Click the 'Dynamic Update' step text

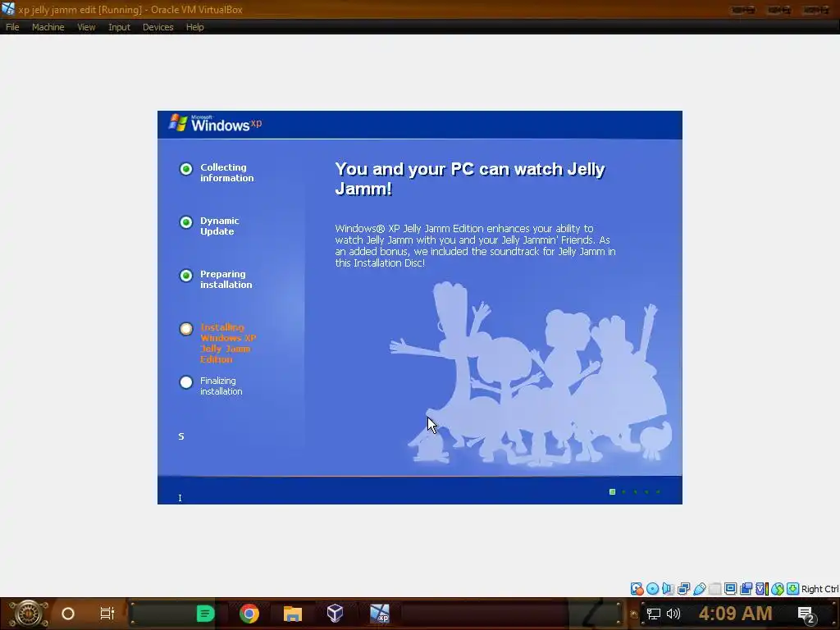click(220, 226)
